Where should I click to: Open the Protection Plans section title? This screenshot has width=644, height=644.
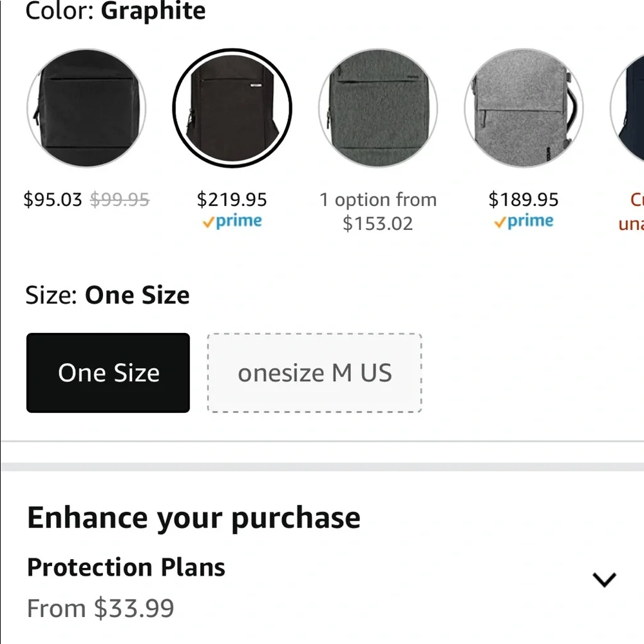126,567
